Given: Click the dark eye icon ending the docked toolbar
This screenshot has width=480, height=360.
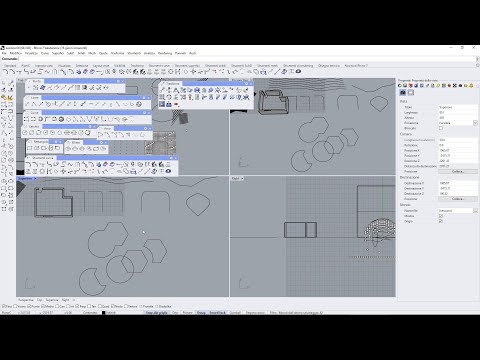Looking at the screenshot, I should pos(298,71).
